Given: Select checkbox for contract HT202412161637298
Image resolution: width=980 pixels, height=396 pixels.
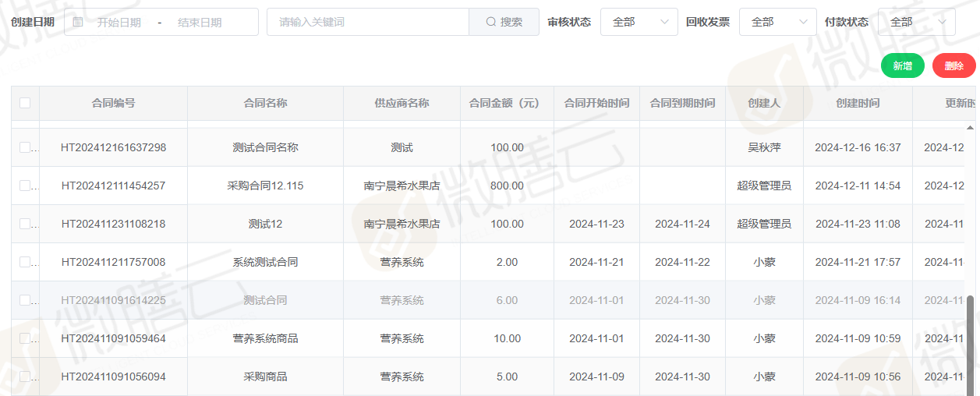Looking at the screenshot, I should 25,147.
